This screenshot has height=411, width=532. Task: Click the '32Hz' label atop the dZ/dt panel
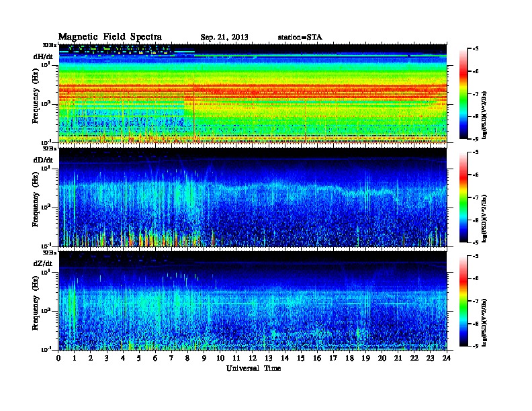(50, 253)
